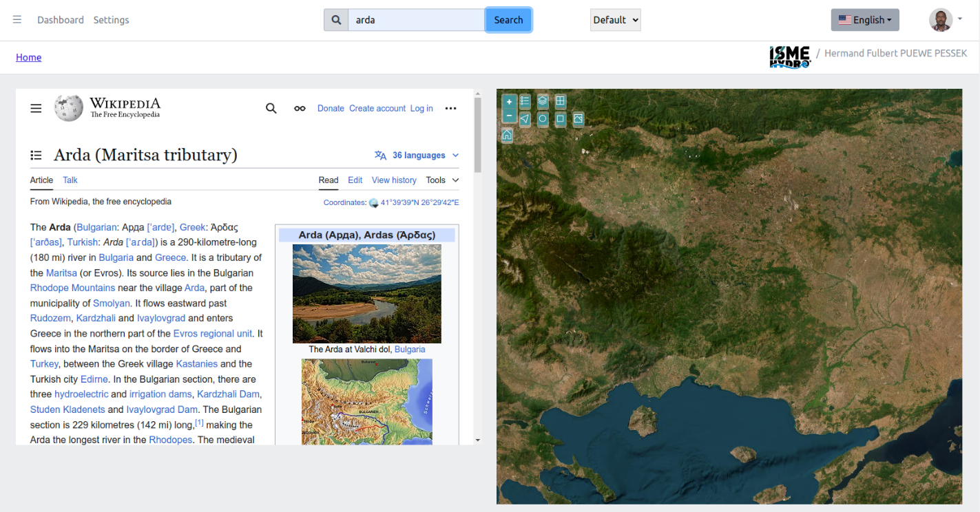Open the Settings menu item
Image resolution: width=980 pixels, height=512 pixels.
[x=112, y=20]
